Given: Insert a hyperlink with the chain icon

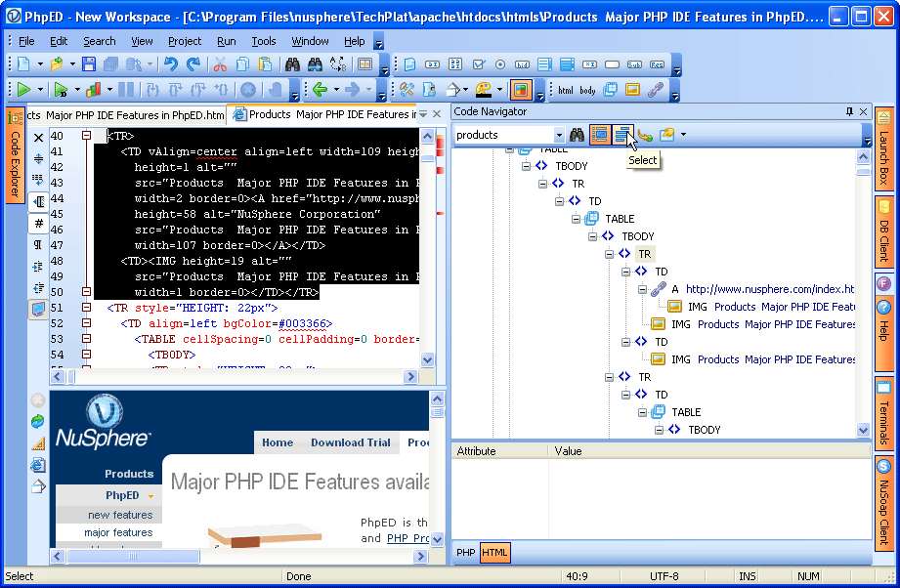Looking at the screenshot, I should click(656, 90).
